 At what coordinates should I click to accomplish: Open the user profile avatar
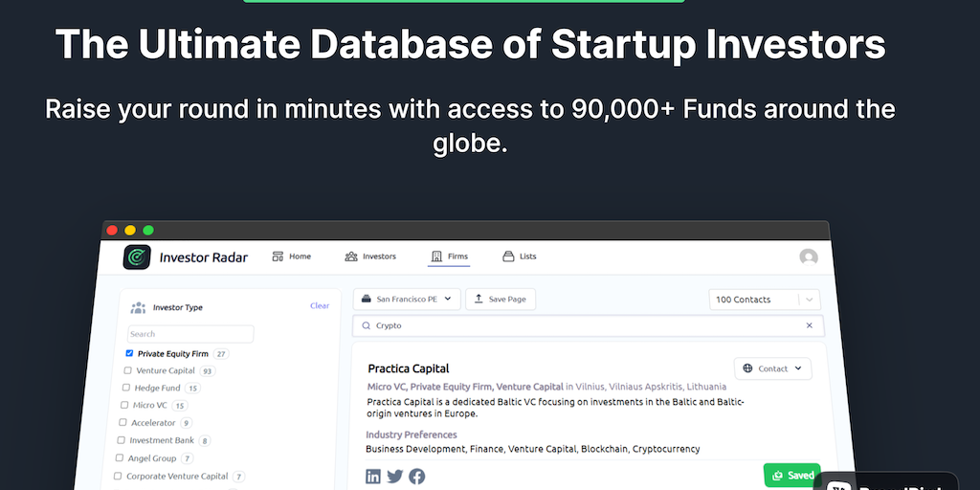pos(809,257)
